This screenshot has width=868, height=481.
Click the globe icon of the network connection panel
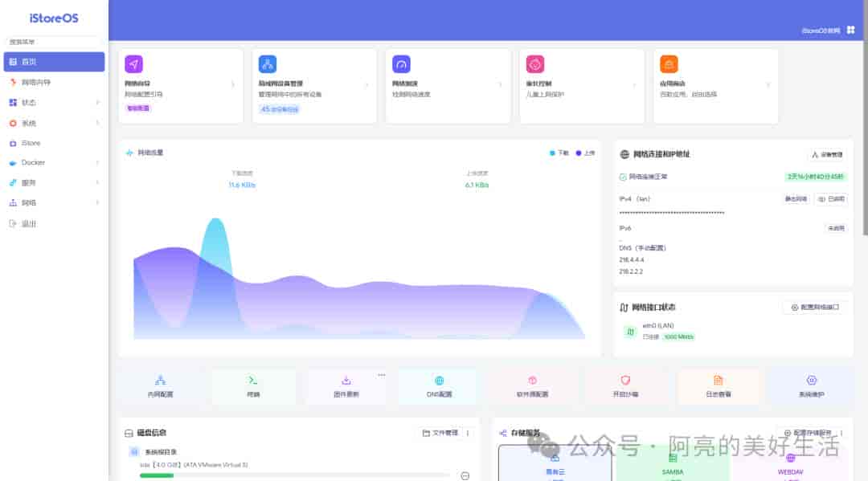click(624, 154)
